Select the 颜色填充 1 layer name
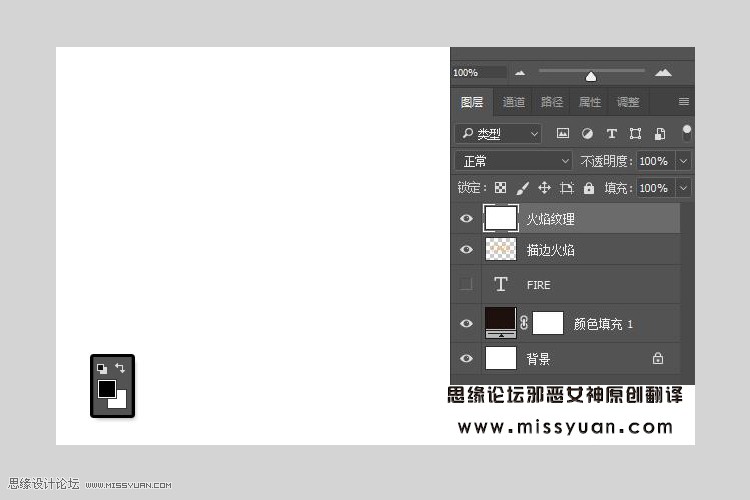The width and height of the screenshot is (750, 500). pyautogui.click(x=603, y=324)
